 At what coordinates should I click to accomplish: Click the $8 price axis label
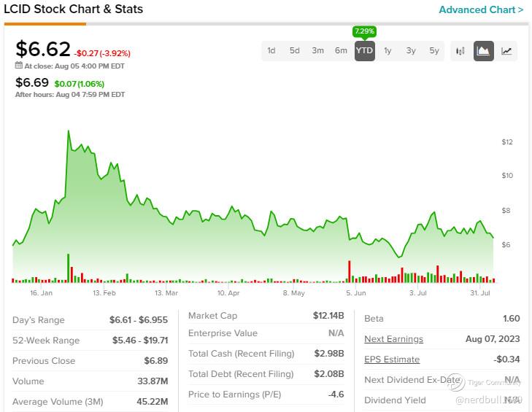(506, 210)
